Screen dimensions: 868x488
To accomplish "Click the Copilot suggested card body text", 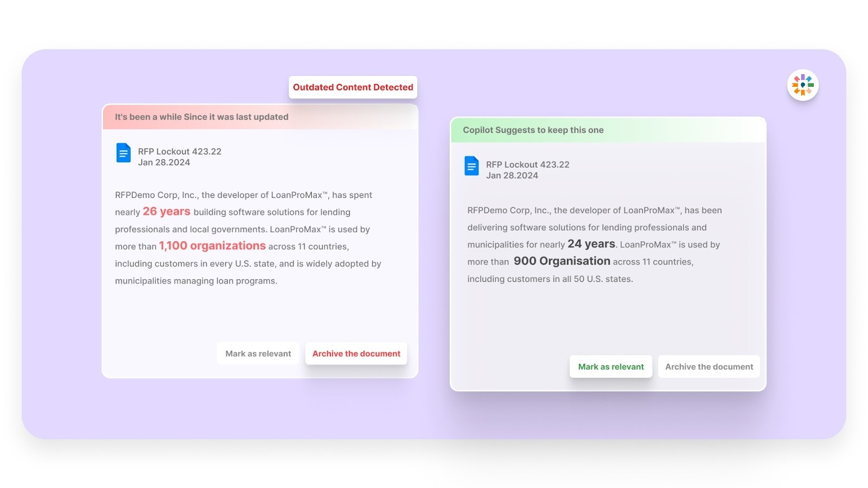I will click(x=594, y=244).
